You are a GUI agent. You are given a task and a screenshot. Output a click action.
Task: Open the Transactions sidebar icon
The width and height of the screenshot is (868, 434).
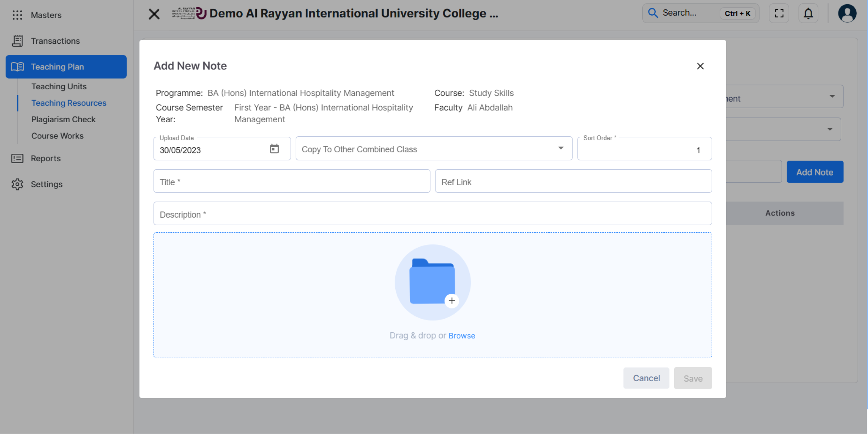click(x=17, y=41)
